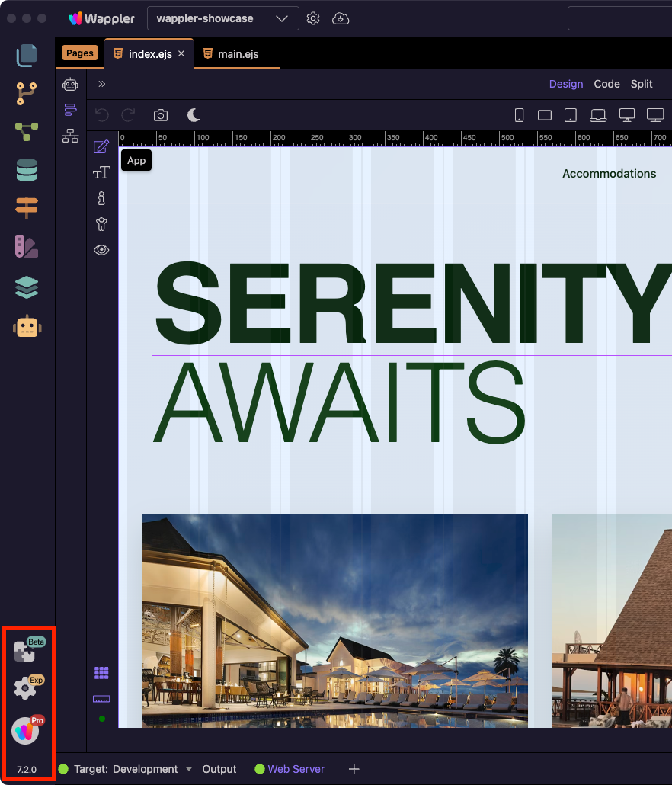Open the Routing signpost panel
This screenshot has height=785, width=672.
pos(27,207)
